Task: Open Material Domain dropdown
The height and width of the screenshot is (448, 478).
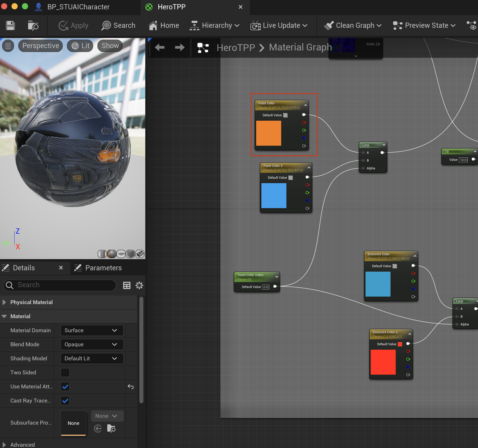Action: point(92,330)
